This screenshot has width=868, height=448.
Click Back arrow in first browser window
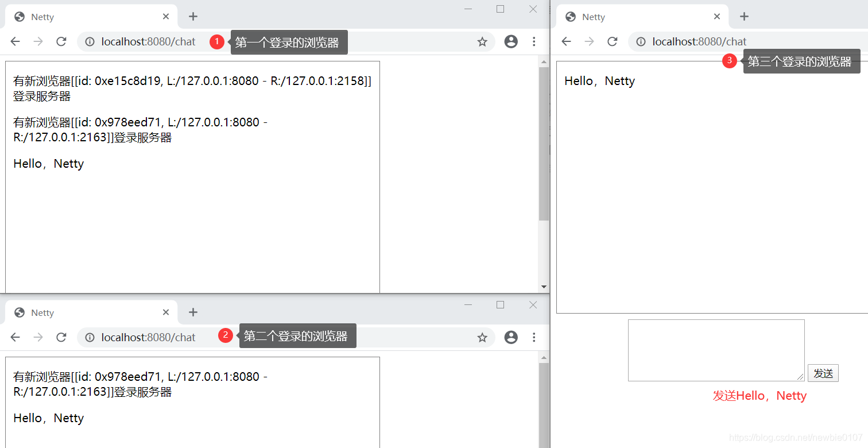[x=15, y=41]
